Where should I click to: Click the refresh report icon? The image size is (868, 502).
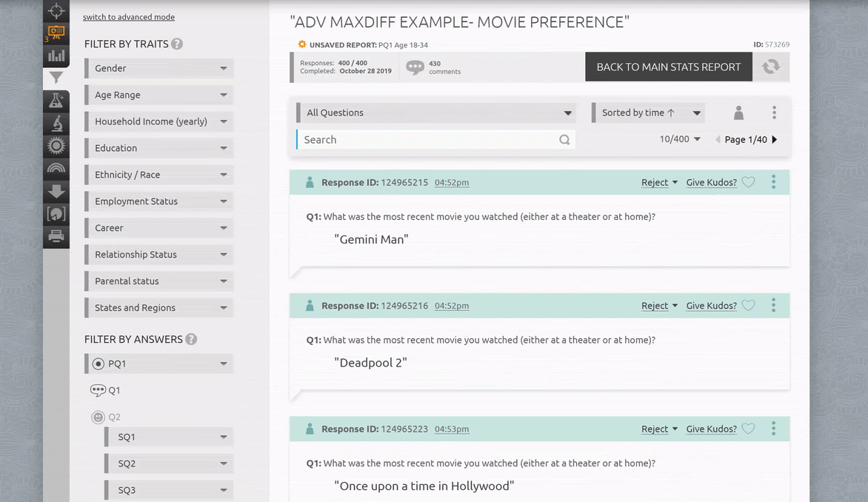click(770, 67)
